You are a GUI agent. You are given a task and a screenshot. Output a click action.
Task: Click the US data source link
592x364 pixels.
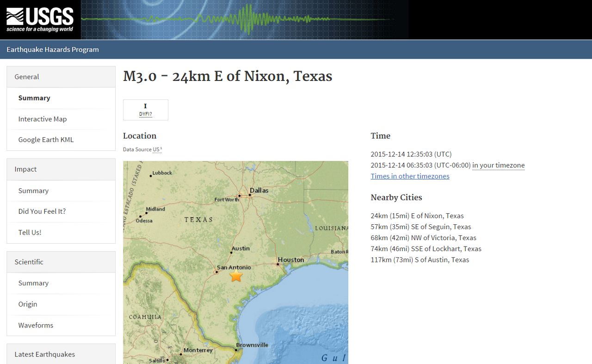[x=156, y=149]
